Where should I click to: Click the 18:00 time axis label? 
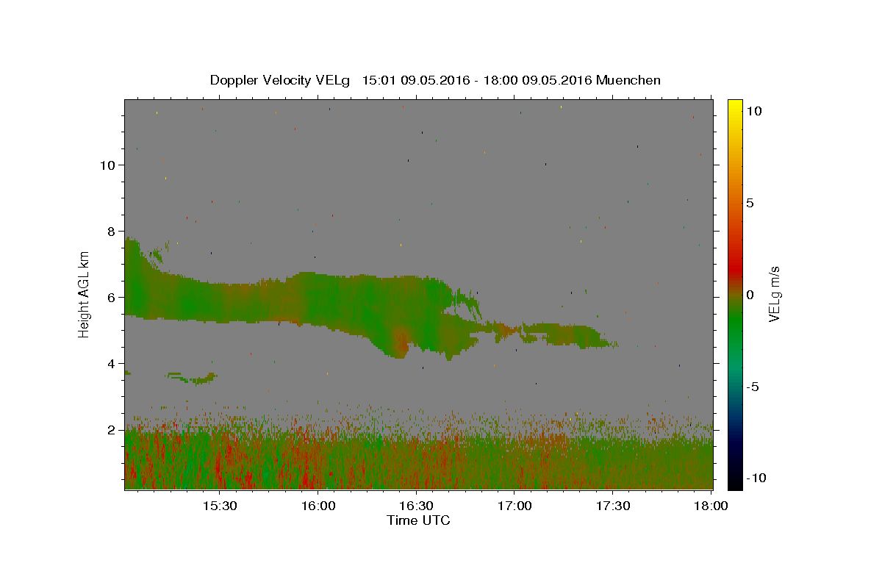tap(711, 506)
